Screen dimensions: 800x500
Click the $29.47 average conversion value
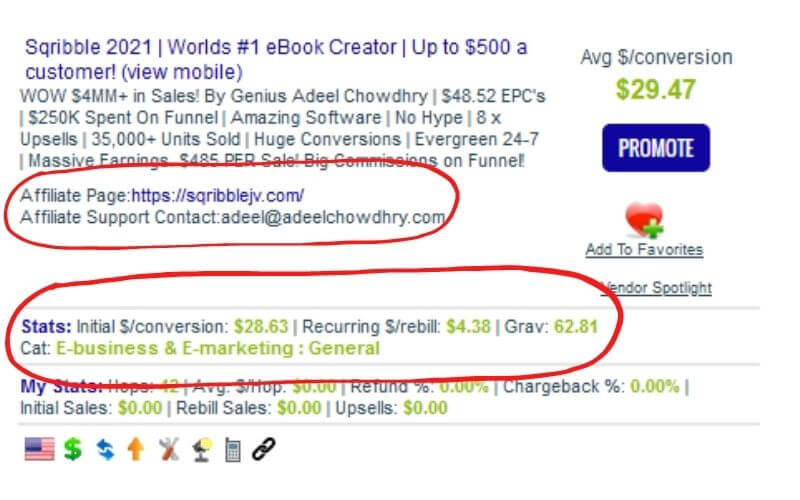[656, 90]
